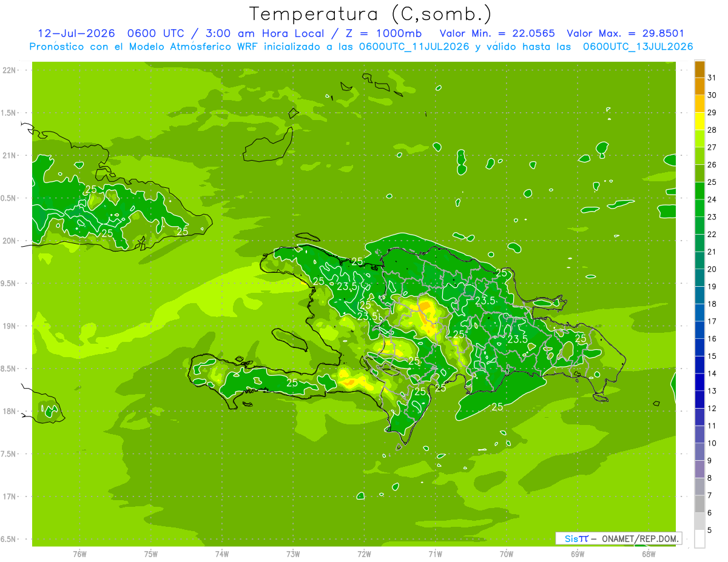Click the legend value 18
728x562 pixels.
(x=712, y=304)
